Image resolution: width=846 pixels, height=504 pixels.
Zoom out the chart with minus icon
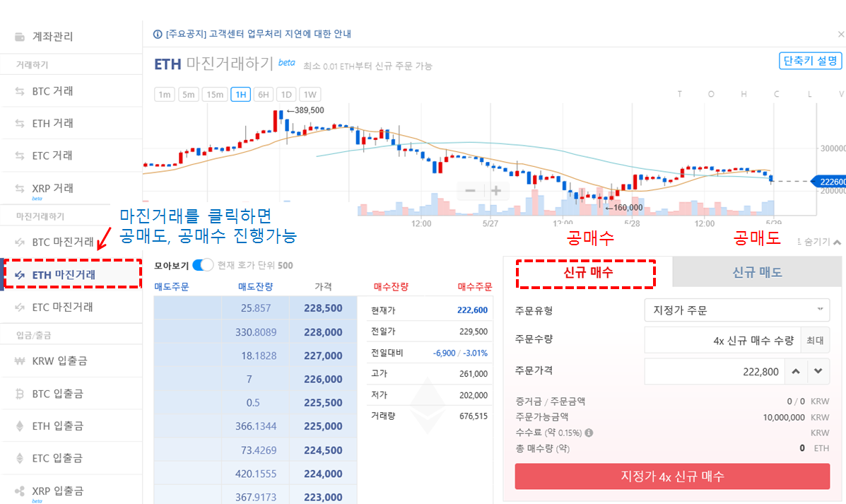point(469,190)
